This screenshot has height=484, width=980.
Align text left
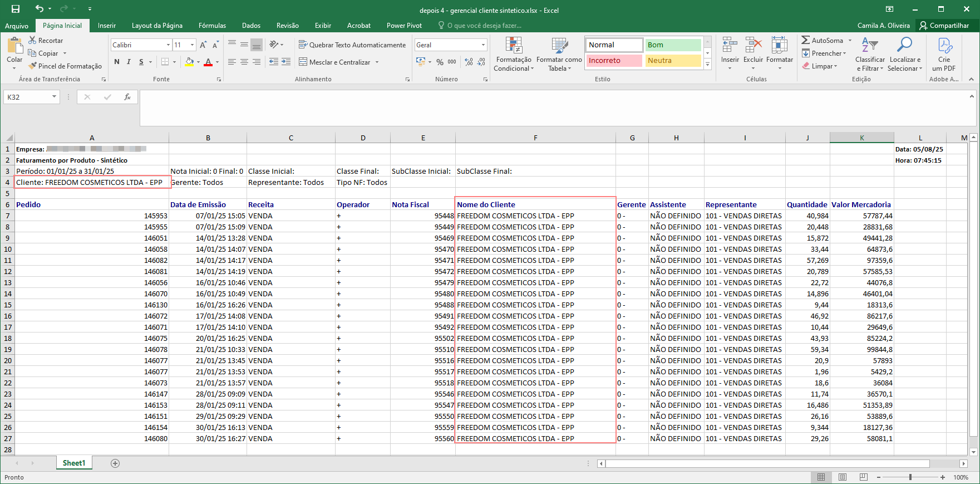[232, 62]
